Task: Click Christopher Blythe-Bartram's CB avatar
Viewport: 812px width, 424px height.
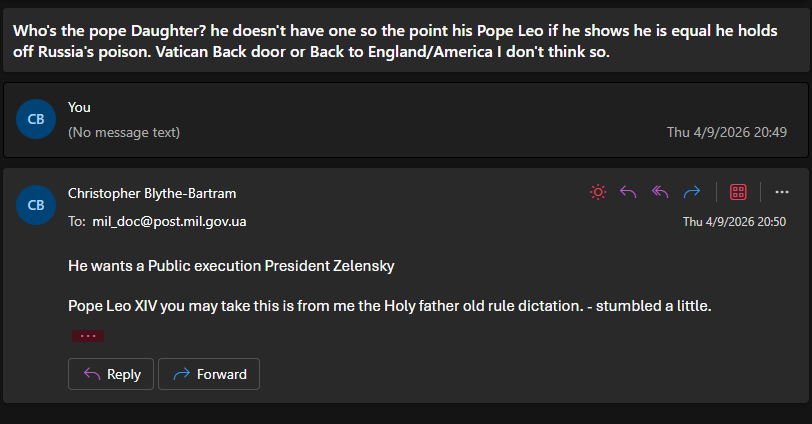Action: click(36, 205)
